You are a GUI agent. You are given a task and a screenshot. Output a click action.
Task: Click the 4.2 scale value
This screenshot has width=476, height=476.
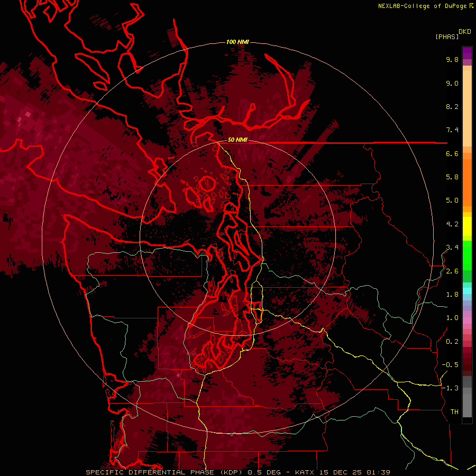452,224
